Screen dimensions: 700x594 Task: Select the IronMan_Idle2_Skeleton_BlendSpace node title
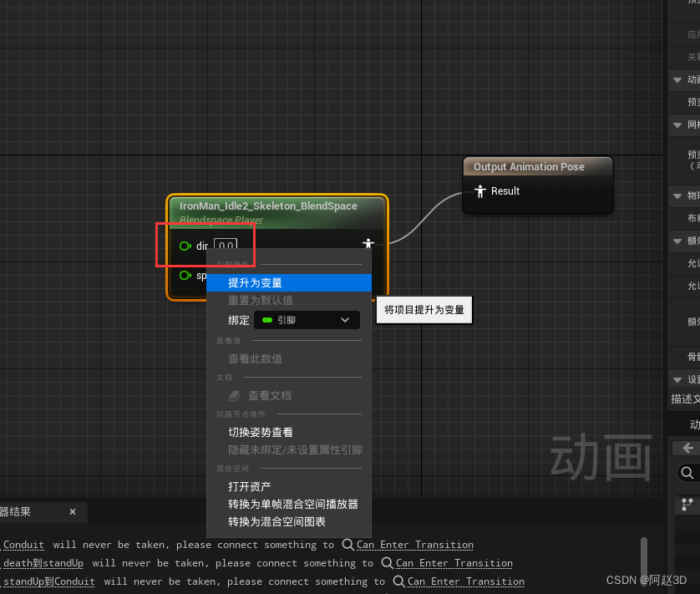(x=268, y=206)
